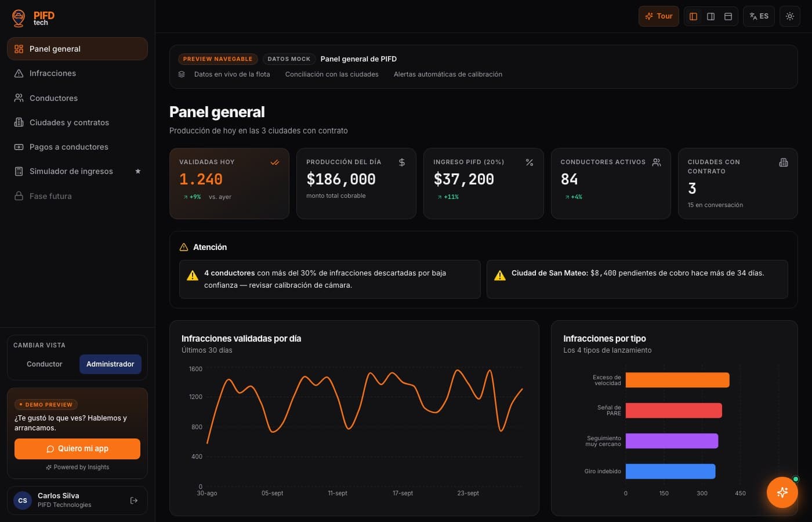This screenshot has height=522, width=812.
Task: Click the Quiero mi app button
Action: point(77,449)
